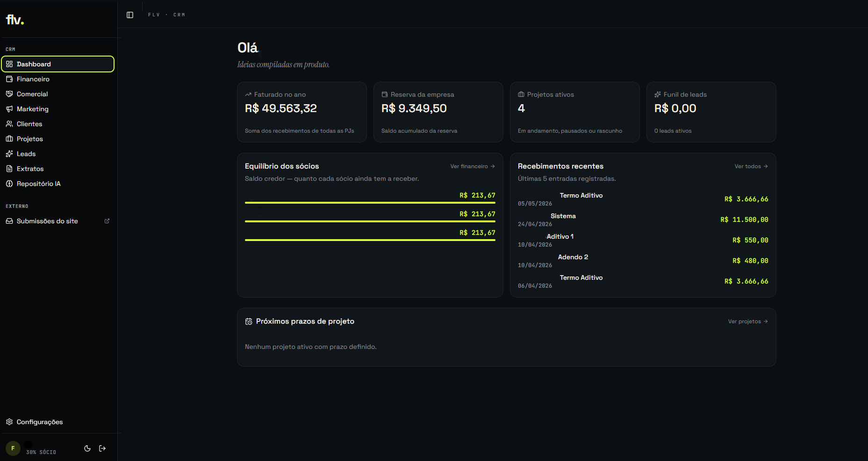
Task: Toggle the sidebar panel icon
Action: point(130,15)
